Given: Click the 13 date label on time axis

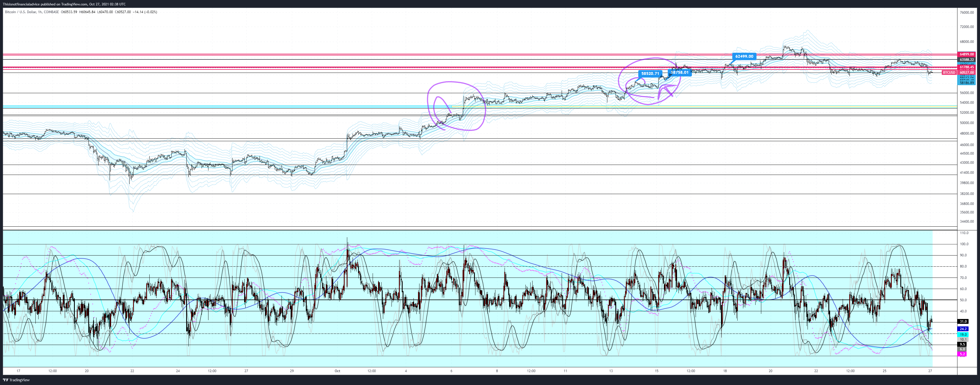Looking at the screenshot, I should coord(611,371).
